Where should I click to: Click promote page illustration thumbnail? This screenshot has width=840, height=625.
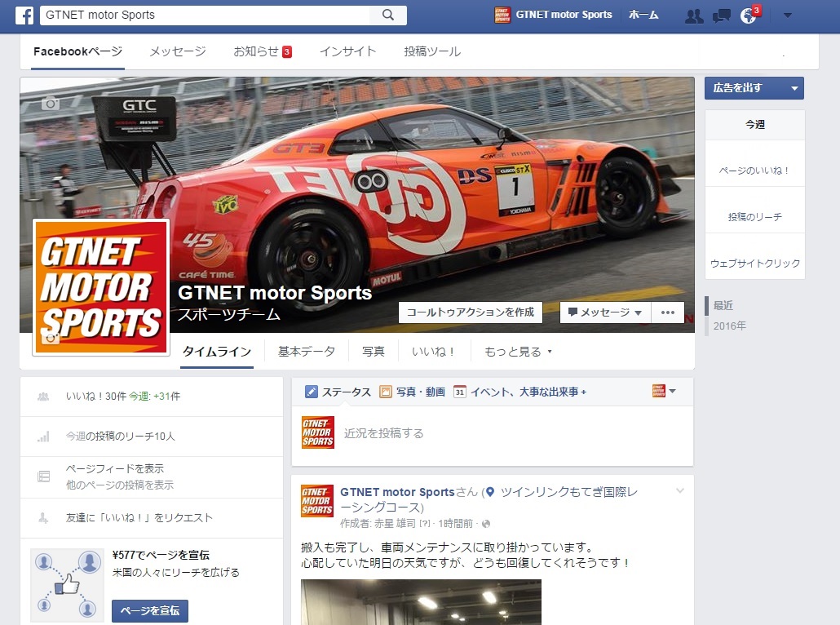coord(67,585)
